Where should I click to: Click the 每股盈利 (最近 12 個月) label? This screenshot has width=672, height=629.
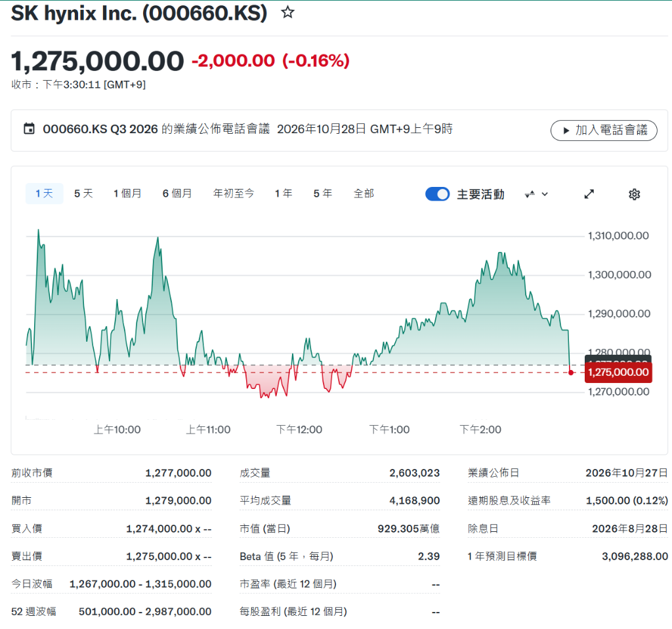tap(293, 611)
